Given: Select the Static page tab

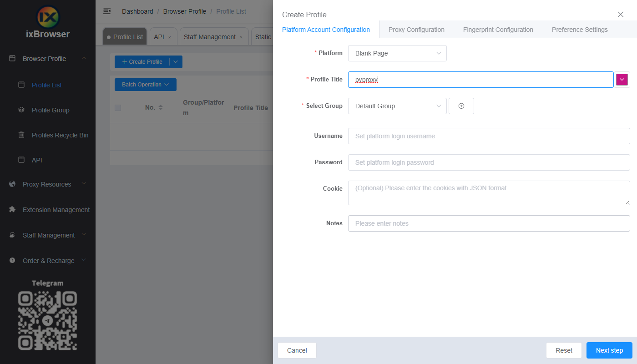Looking at the screenshot, I should click(263, 37).
